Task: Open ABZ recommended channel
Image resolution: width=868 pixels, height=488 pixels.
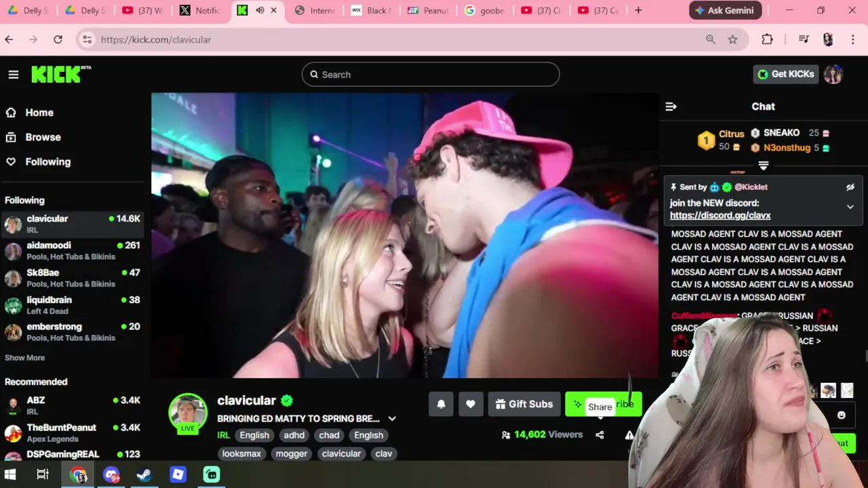Action: click(72, 405)
